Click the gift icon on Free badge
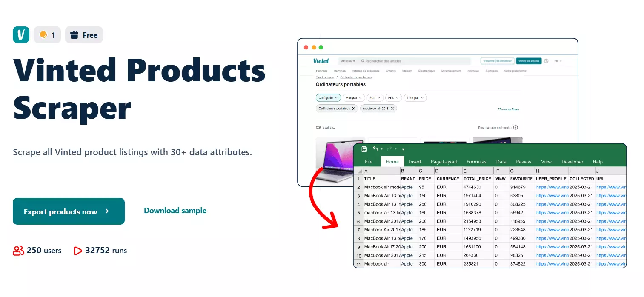644x297 pixels. click(x=74, y=35)
